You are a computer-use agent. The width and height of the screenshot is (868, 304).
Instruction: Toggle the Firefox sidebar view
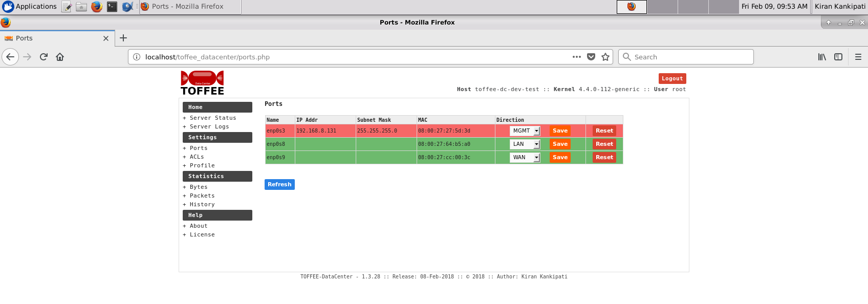(838, 57)
